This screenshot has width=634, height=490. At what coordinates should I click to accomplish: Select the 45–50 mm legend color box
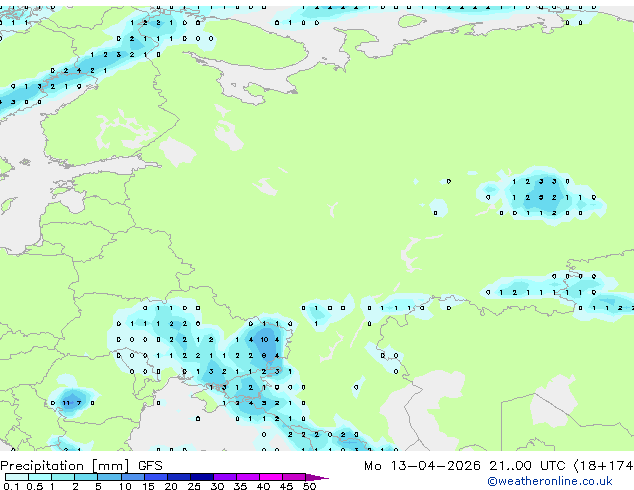(294, 477)
